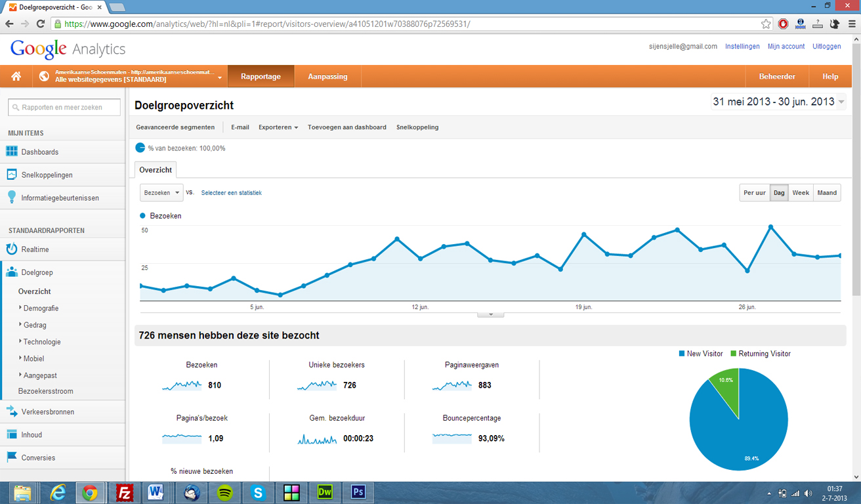Expand the Gedrag submenu

(33, 325)
